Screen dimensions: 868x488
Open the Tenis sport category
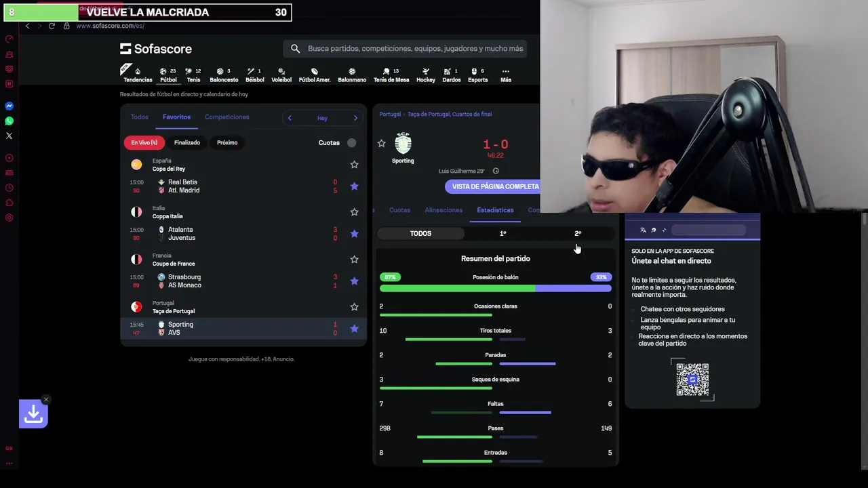click(193, 75)
